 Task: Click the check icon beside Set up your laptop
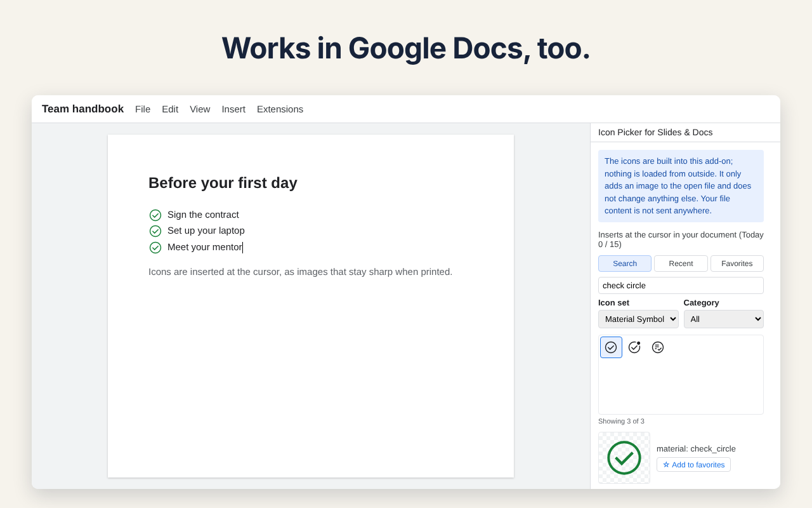tap(155, 231)
